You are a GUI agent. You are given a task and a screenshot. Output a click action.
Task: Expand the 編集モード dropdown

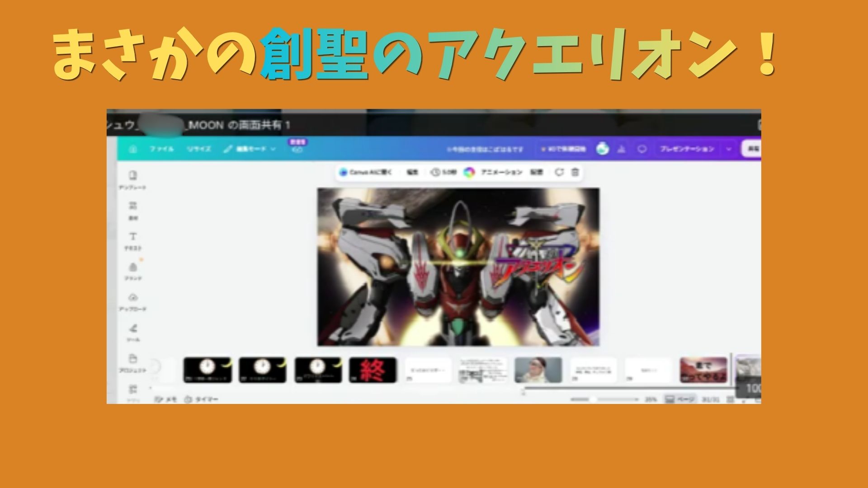tap(250, 149)
